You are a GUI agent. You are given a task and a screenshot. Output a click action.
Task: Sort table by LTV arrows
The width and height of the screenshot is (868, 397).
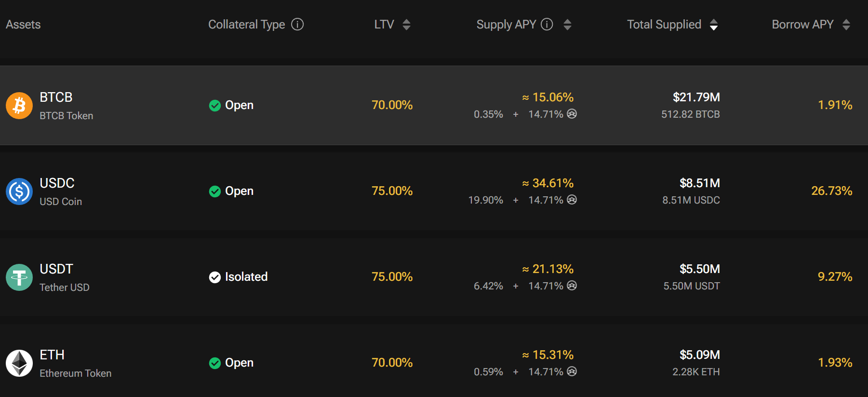pyautogui.click(x=406, y=25)
